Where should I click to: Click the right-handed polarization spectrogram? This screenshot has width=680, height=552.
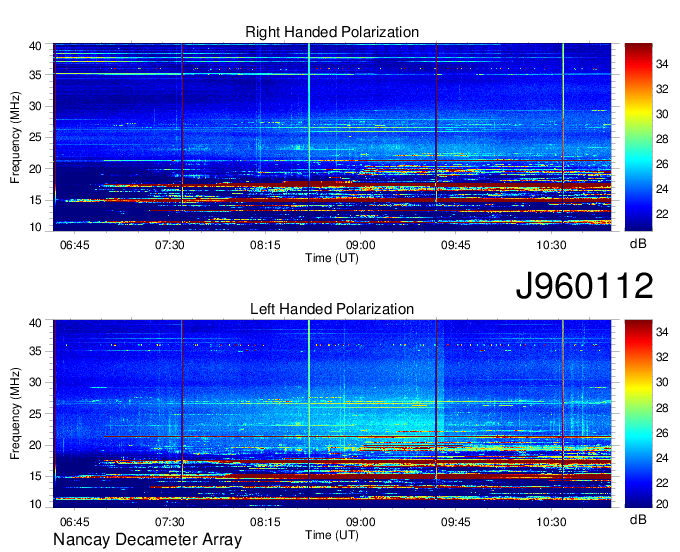click(332, 137)
